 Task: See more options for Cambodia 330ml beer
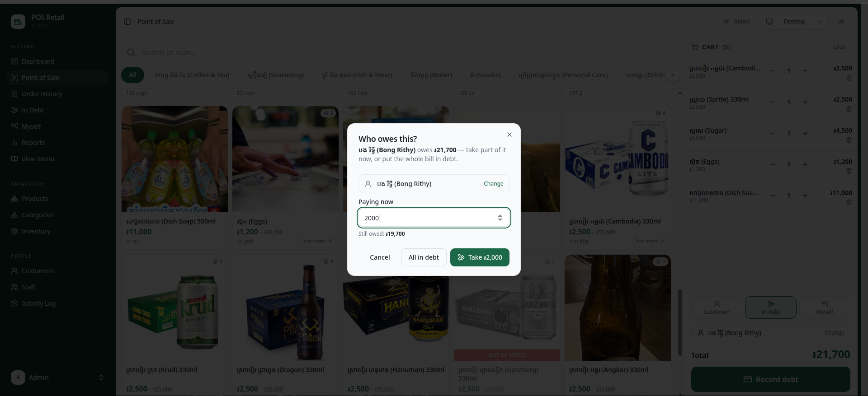click(x=650, y=241)
